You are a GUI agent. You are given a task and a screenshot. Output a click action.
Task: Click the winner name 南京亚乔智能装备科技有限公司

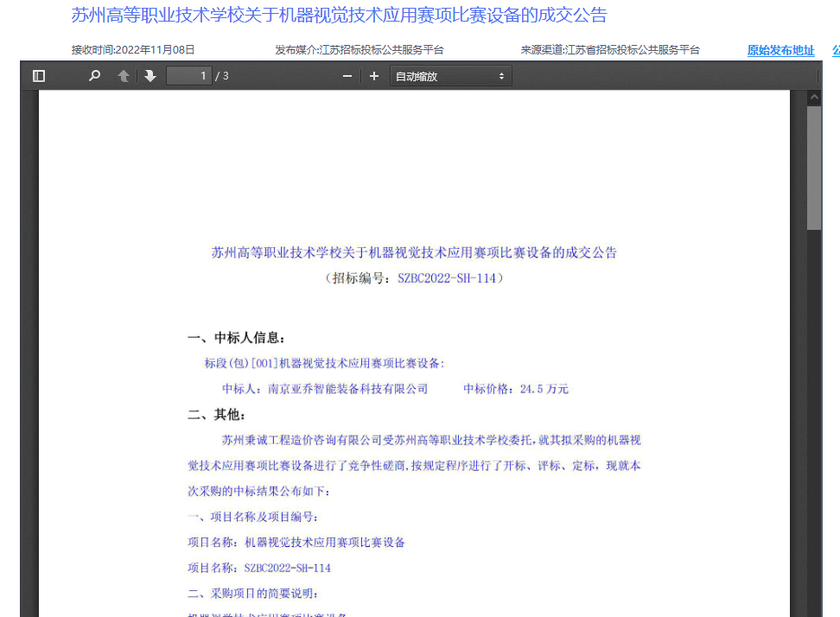point(347,389)
